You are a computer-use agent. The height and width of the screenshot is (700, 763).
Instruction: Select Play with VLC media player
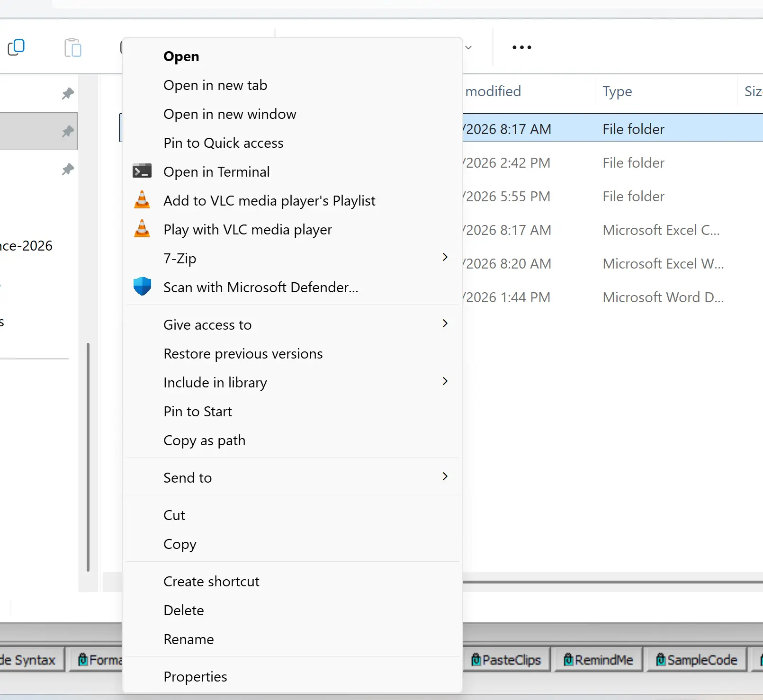292,230
